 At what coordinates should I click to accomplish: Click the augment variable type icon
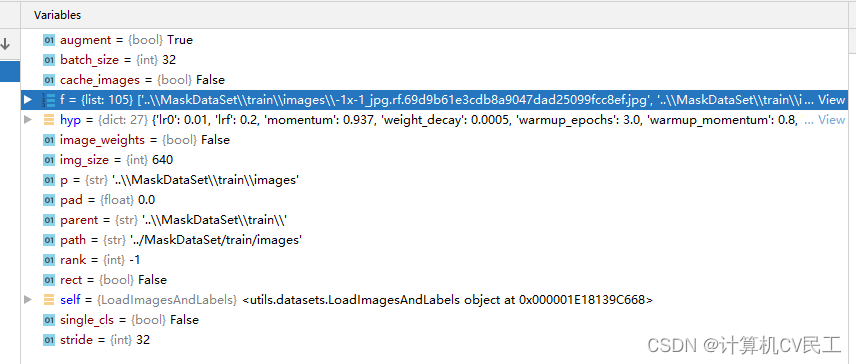(x=49, y=40)
